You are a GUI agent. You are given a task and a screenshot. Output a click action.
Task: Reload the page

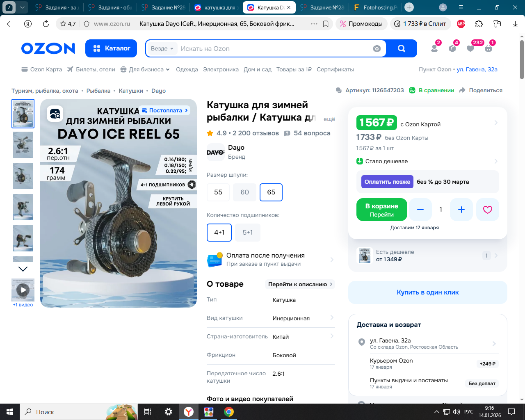[46, 24]
